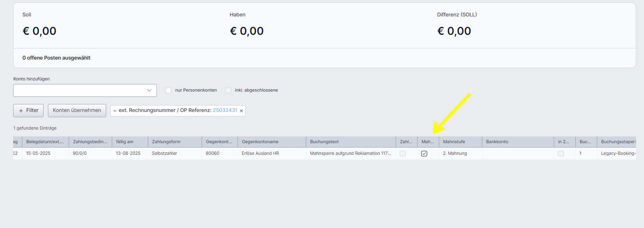
Task: Toggle the Zahlsperre checkbox in row
Action: (402, 154)
